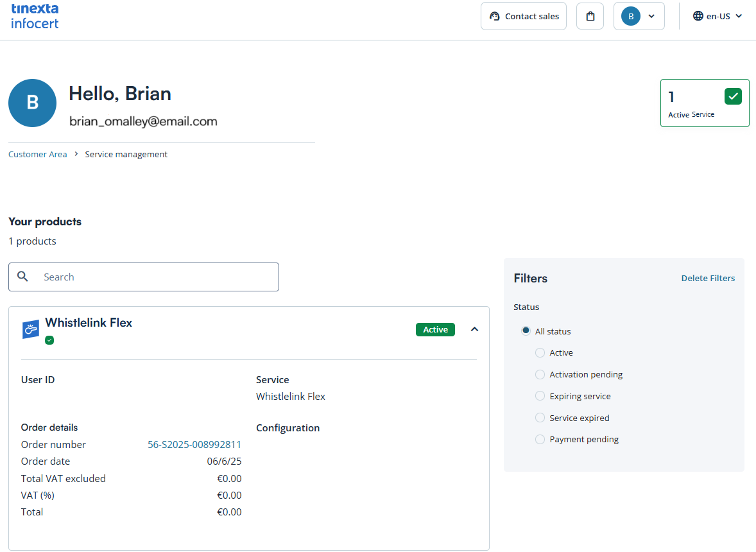Open the user account dropdown menu
Viewport: 756px width, 552px height.
pos(639,16)
